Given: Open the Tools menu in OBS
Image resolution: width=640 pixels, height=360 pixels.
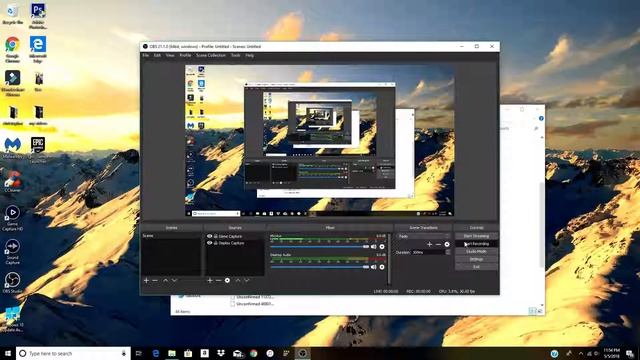Looking at the screenshot, I should [x=236, y=55].
